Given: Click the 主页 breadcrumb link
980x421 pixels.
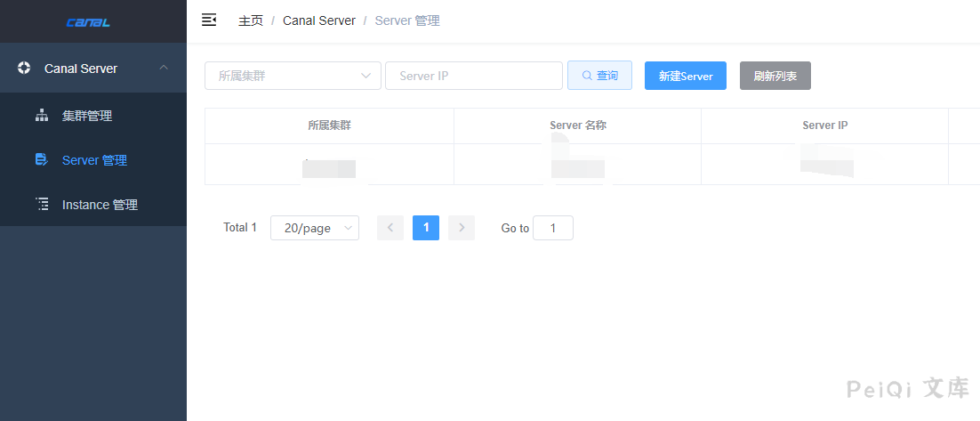Looking at the screenshot, I should (251, 20).
